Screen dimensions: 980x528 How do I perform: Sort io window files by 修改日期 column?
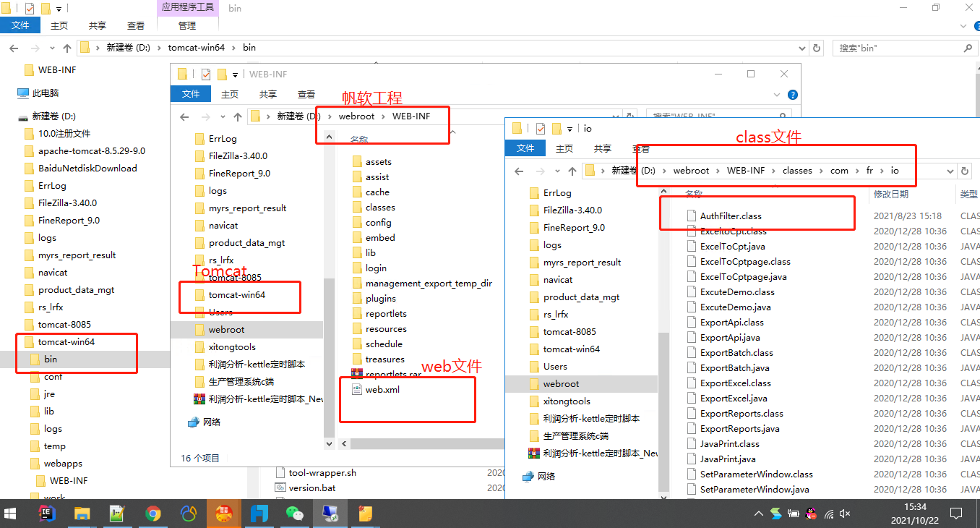click(891, 194)
